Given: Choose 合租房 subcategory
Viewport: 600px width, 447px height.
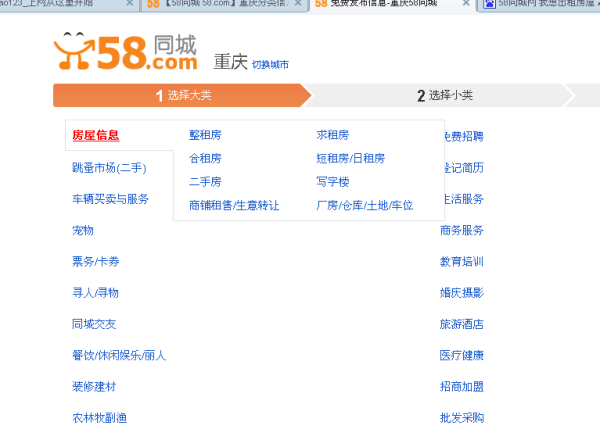Looking at the screenshot, I should click(x=205, y=158).
